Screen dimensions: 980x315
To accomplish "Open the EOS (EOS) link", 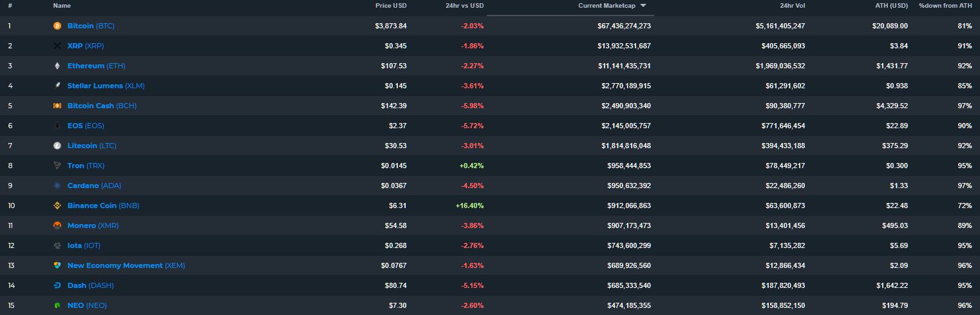I will coord(86,126).
